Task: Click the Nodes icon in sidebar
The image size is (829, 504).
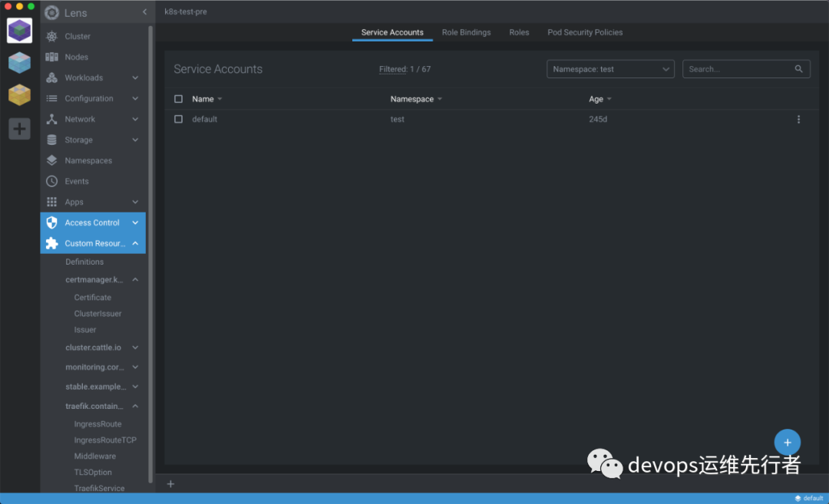Action: pyautogui.click(x=52, y=57)
